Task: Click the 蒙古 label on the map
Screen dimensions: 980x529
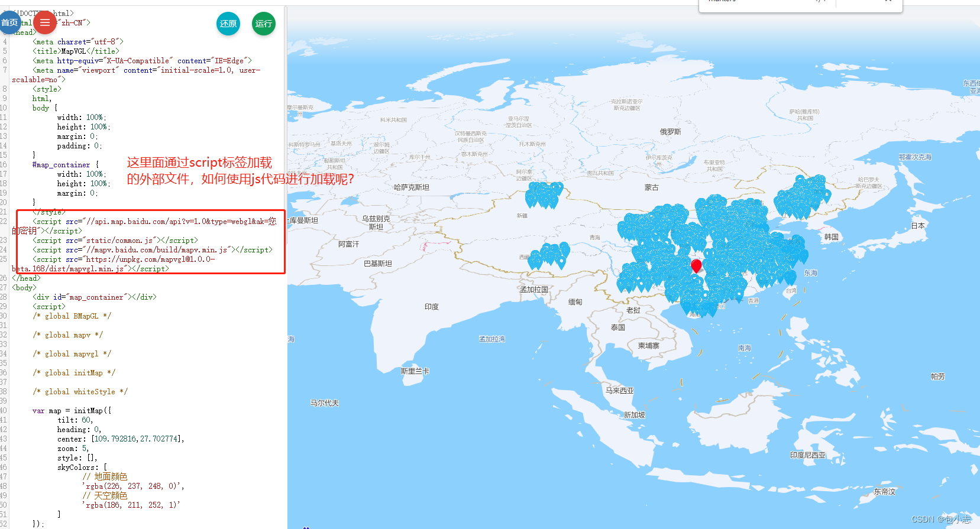Action: point(652,187)
